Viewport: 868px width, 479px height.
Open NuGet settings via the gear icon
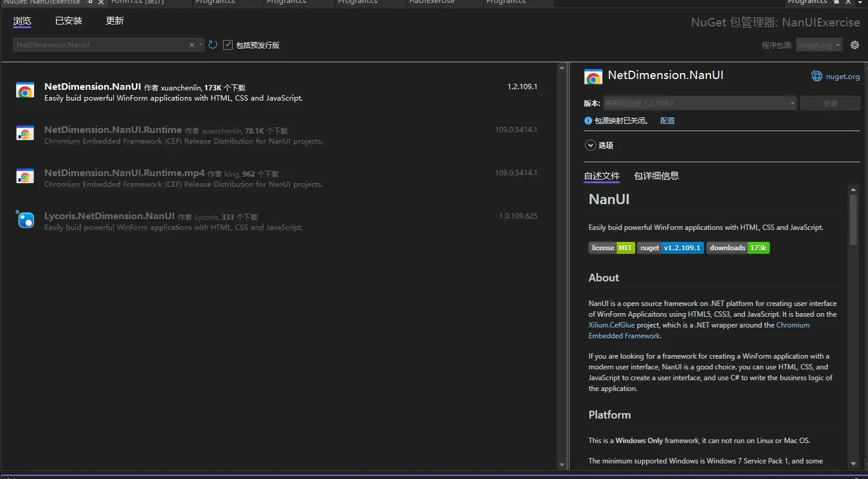(855, 45)
